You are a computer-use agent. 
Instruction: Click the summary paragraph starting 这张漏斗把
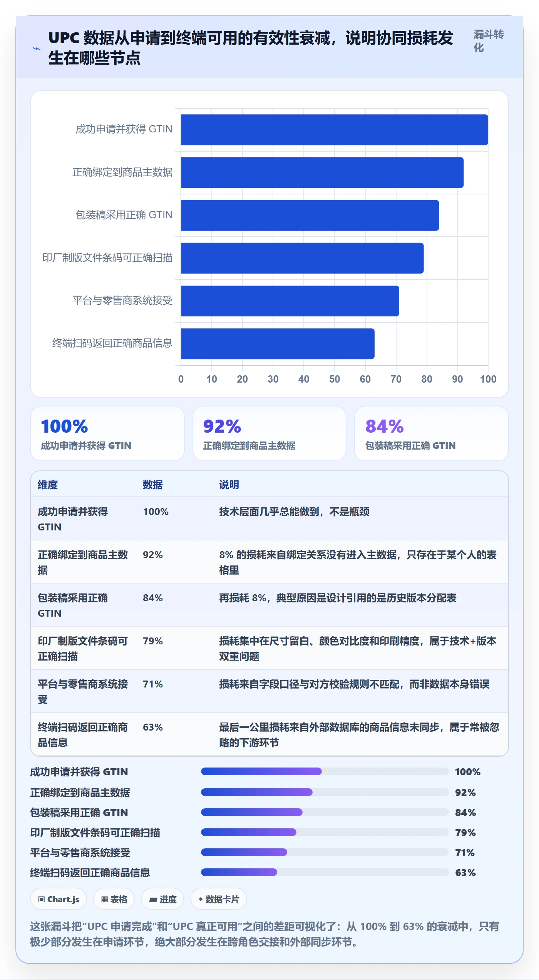pyautogui.click(x=265, y=934)
